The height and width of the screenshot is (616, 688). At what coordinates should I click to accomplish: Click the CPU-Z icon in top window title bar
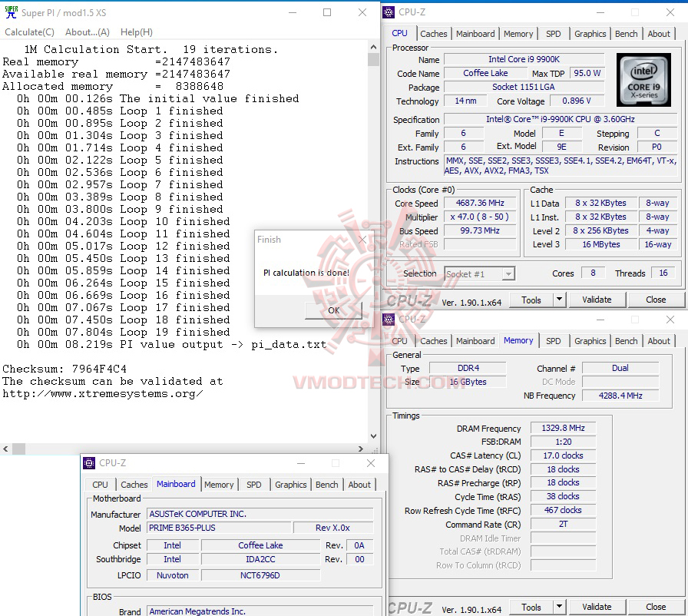pos(388,12)
